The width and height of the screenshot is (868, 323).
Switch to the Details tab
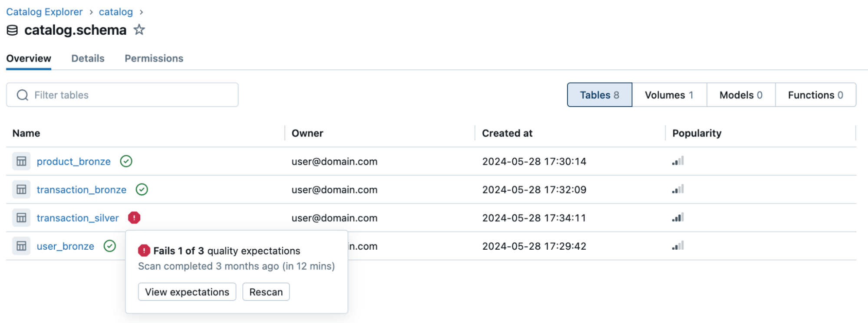tap(88, 59)
